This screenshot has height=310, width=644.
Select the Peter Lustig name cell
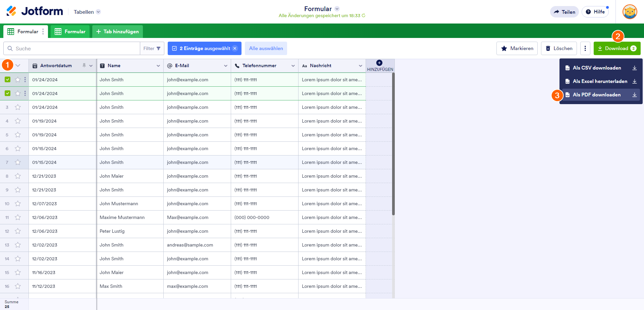[x=130, y=231]
